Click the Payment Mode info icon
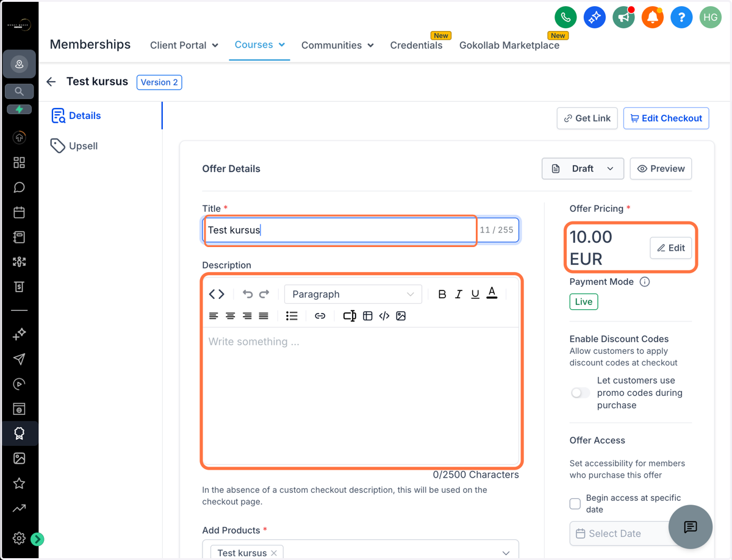The width and height of the screenshot is (732, 560). tap(645, 282)
